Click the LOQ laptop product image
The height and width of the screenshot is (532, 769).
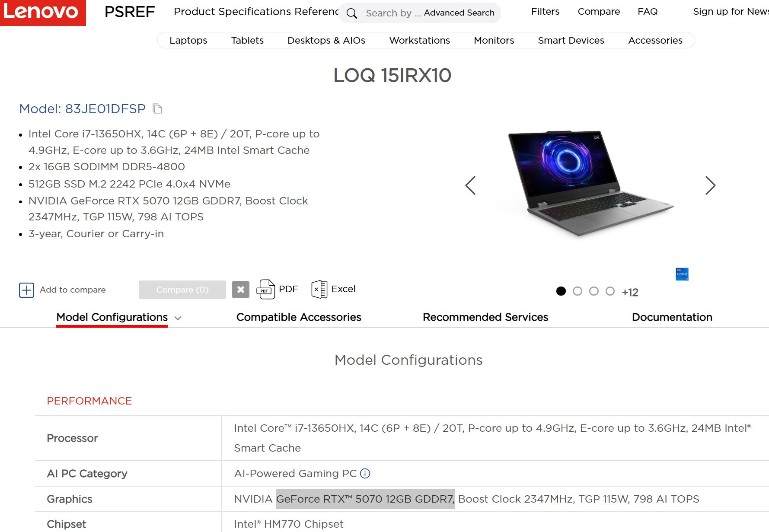[x=590, y=183]
